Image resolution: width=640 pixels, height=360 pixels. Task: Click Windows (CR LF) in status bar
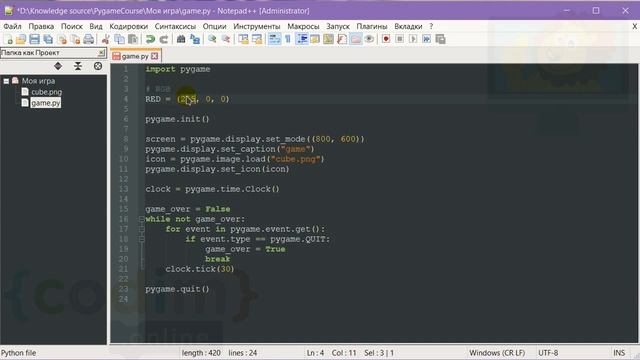497,353
